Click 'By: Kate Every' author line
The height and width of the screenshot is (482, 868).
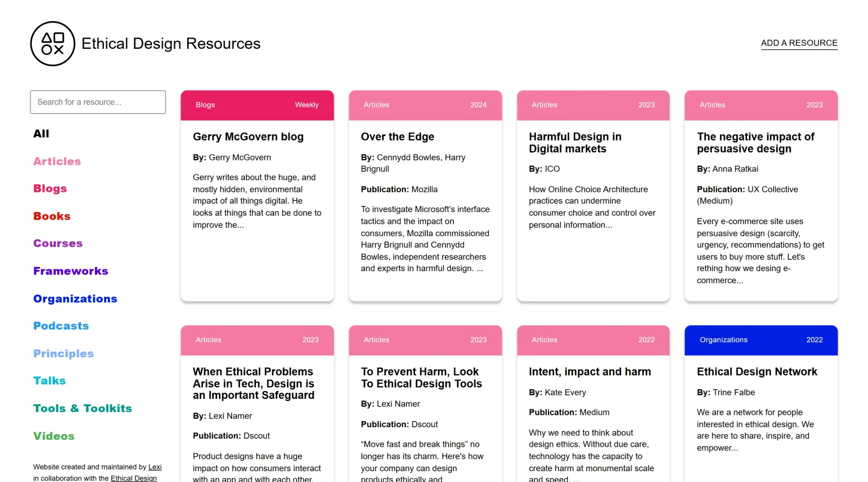(558, 392)
